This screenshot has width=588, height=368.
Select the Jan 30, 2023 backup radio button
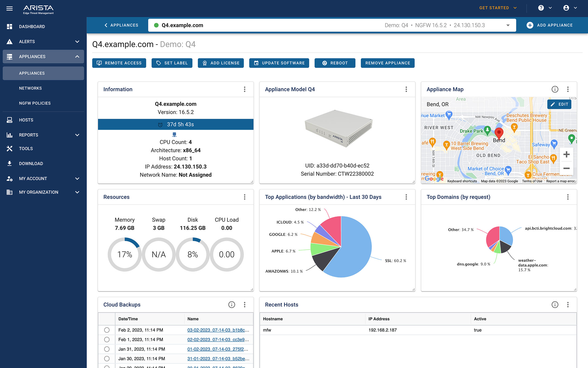[107, 359]
